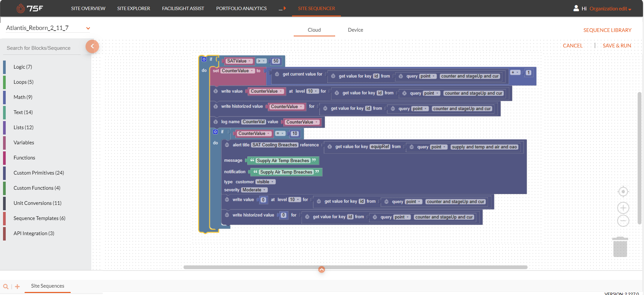Screen dimensions: 644x295
Task: Open gear settings on outer if block
Action: pos(204,59)
